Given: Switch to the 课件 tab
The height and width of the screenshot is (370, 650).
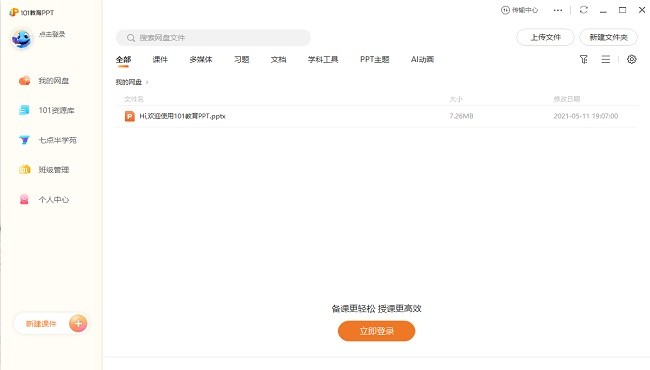Looking at the screenshot, I should tap(160, 60).
